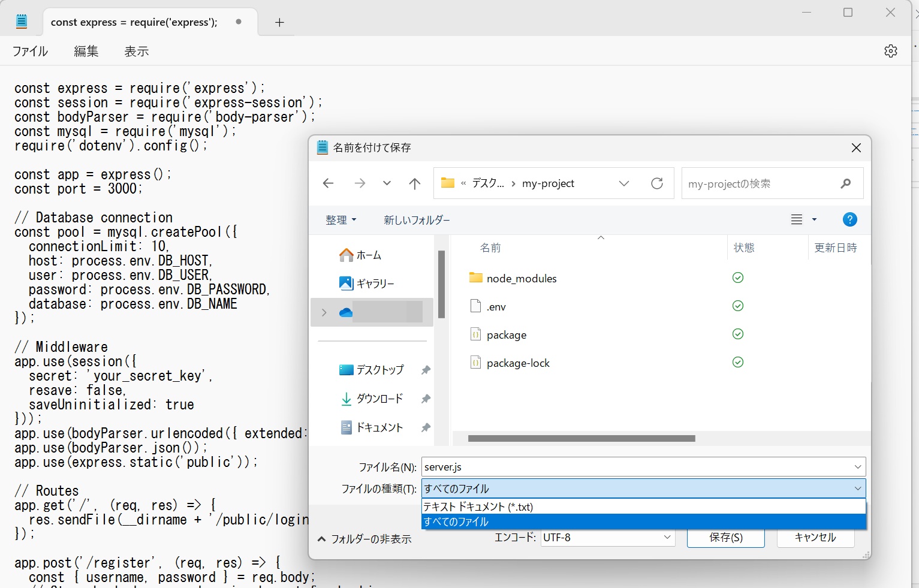Click the horizontal scrollbar in file list
The height and width of the screenshot is (588, 919).
click(581, 438)
